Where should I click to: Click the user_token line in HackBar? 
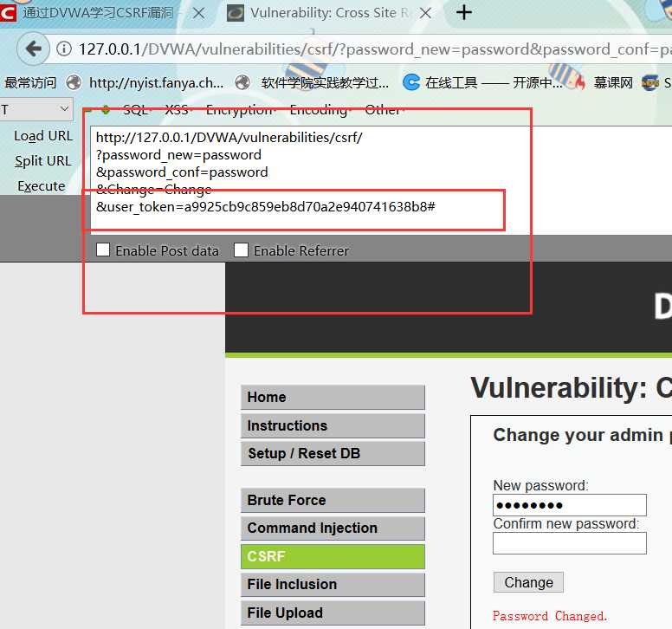(265, 207)
